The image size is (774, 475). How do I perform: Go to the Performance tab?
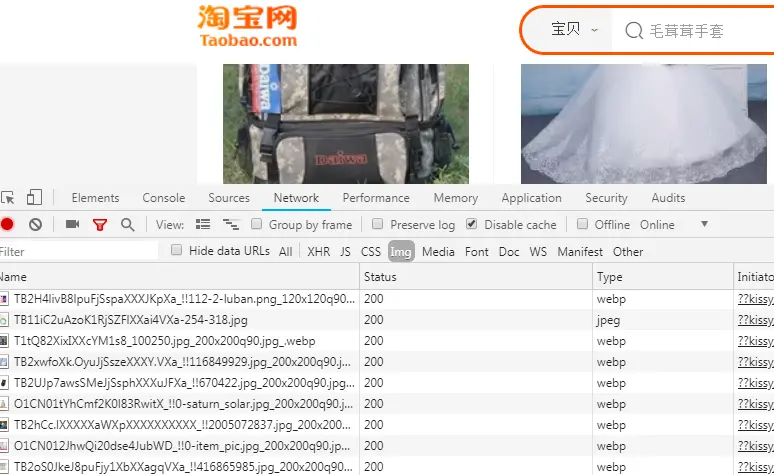click(376, 198)
